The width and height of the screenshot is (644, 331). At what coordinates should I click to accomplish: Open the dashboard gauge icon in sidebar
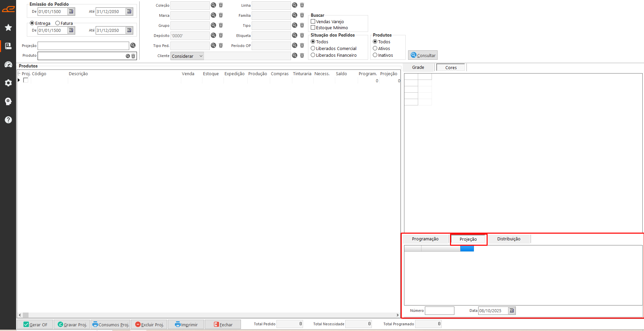click(8, 64)
